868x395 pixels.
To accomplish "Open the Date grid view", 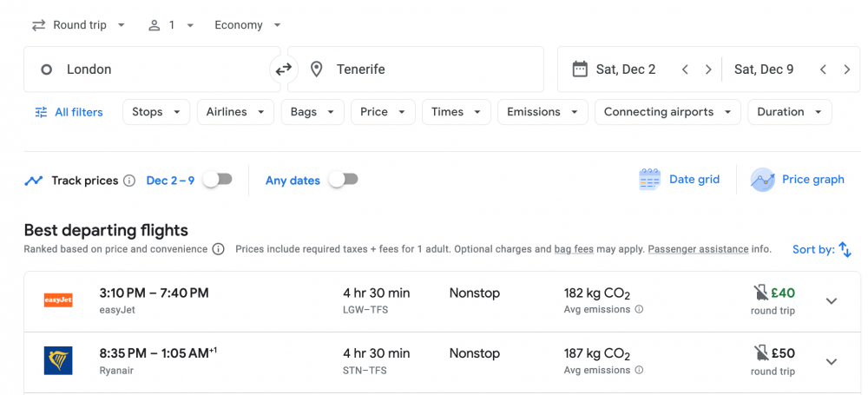I will click(x=680, y=180).
